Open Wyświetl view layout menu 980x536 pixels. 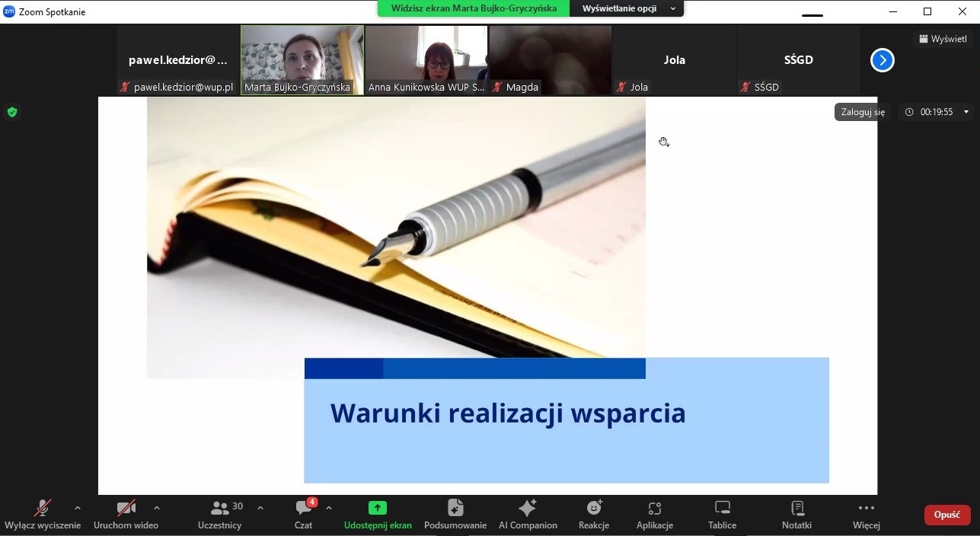[x=943, y=39]
